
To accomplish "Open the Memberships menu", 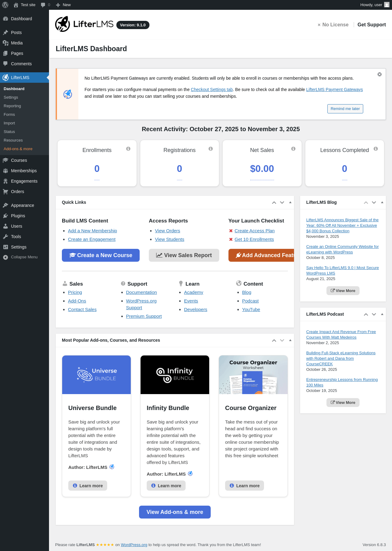I will point(24,171).
